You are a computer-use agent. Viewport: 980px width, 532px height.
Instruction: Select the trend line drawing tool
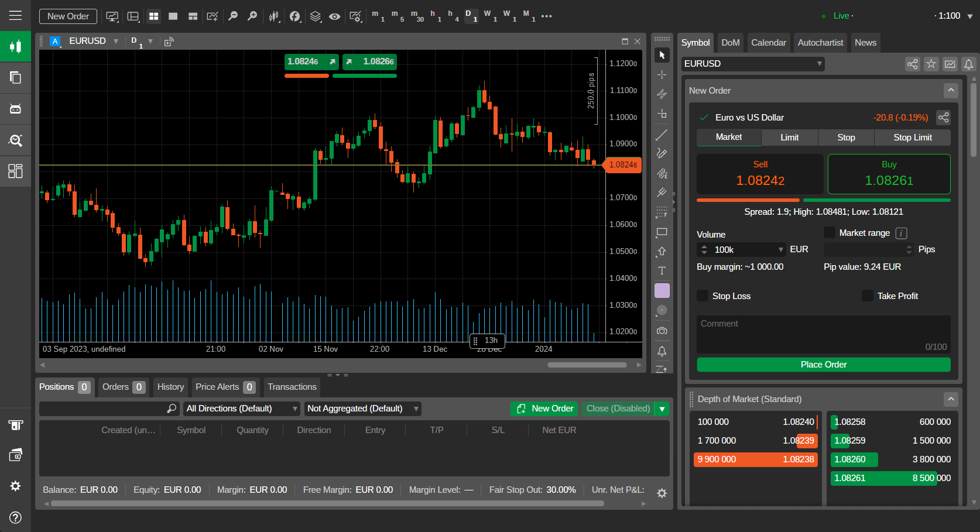(x=662, y=135)
